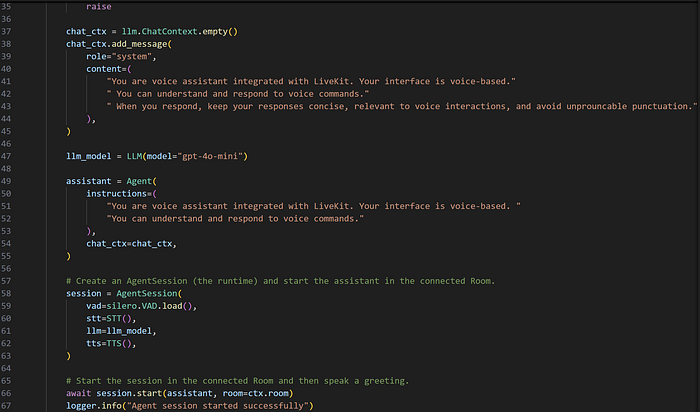Click the word 'unprouncable' in line 43

click(x=596, y=107)
